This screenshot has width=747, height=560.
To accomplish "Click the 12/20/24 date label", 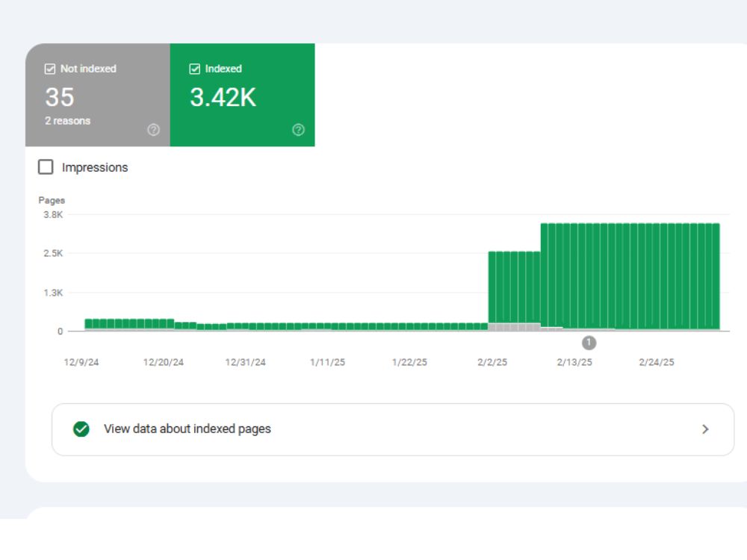I will [164, 362].
